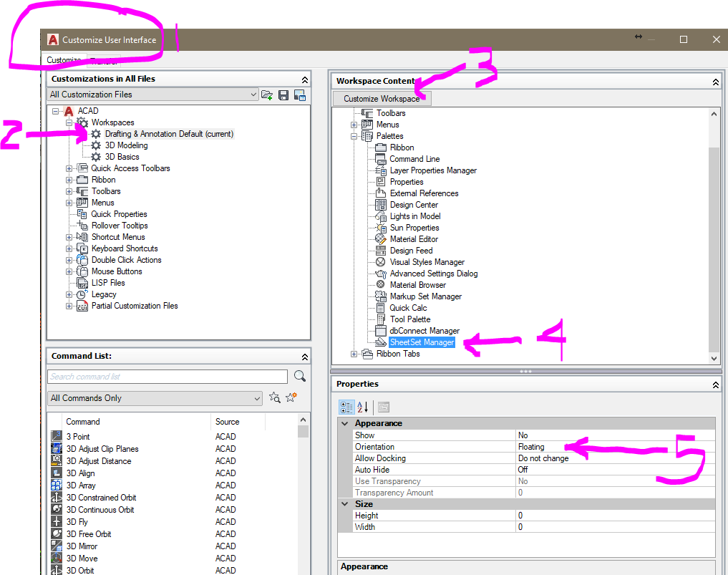This screenshot has width=728, height=575.
Task: Click Command List scrollbar up arrow
Action: 304,420
